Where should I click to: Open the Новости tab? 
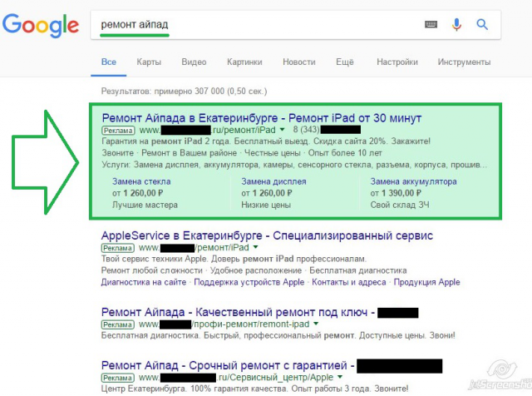(x=299, y=62)
